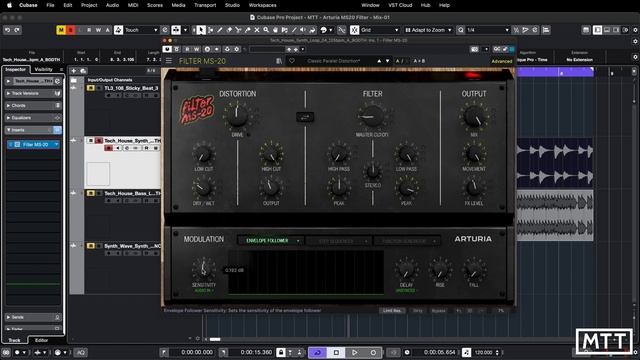Select the Split scissors tool
Viewport: 640px width, 360px height.
click(x=238, y=30)
